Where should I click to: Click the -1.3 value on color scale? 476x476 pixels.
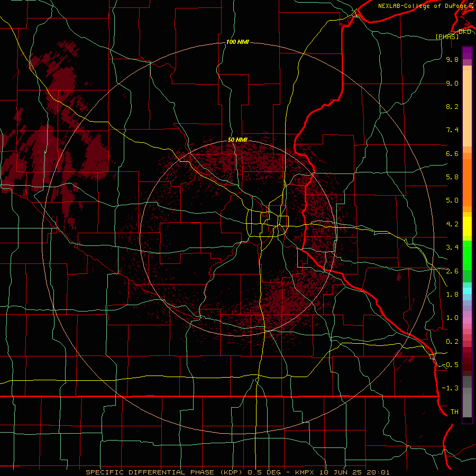tap(450, 388)
